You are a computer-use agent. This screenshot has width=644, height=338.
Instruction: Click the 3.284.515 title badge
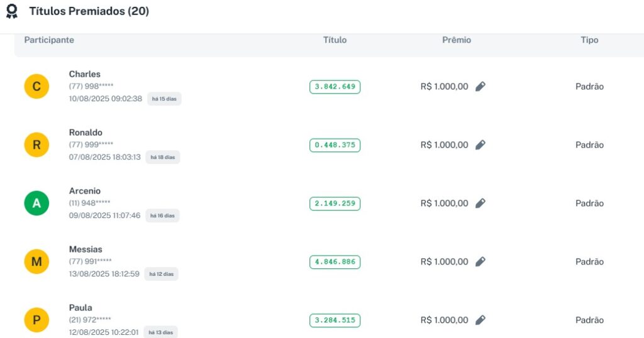[335, 320]
